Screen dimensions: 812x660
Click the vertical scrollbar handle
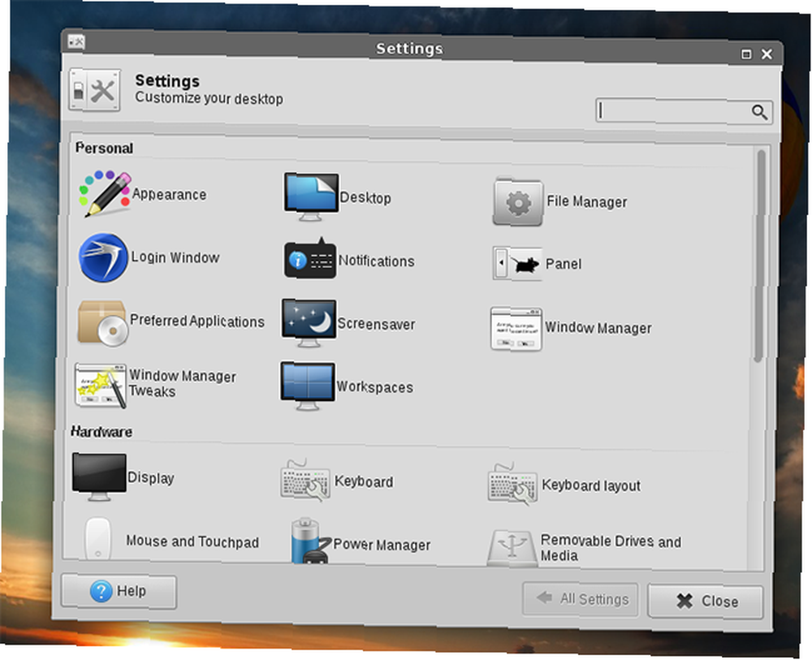point(760,257)
